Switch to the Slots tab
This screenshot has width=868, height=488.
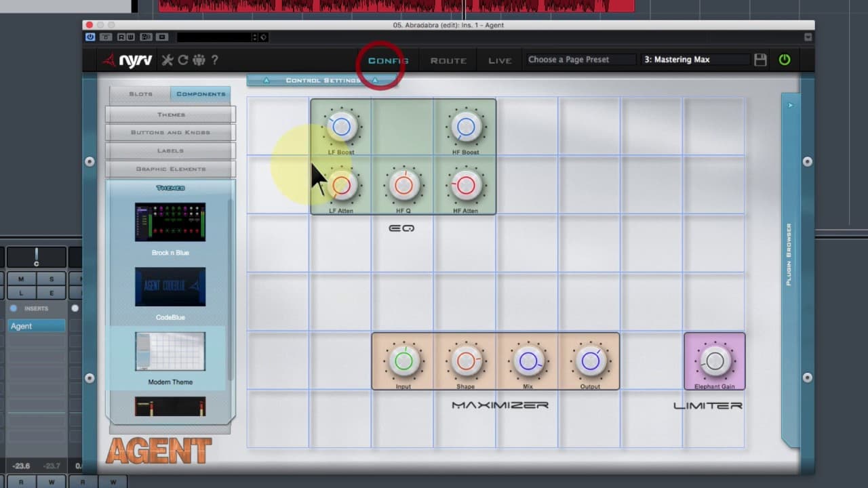[140, 94]
